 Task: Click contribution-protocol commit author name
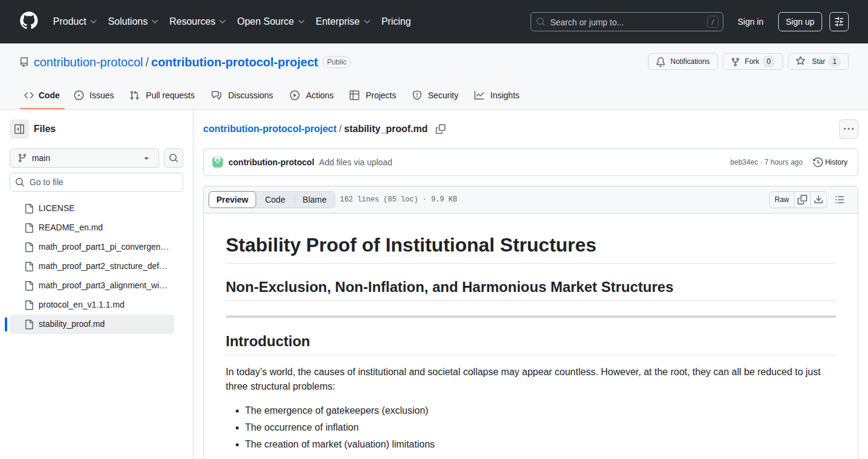tap(271, 162)
